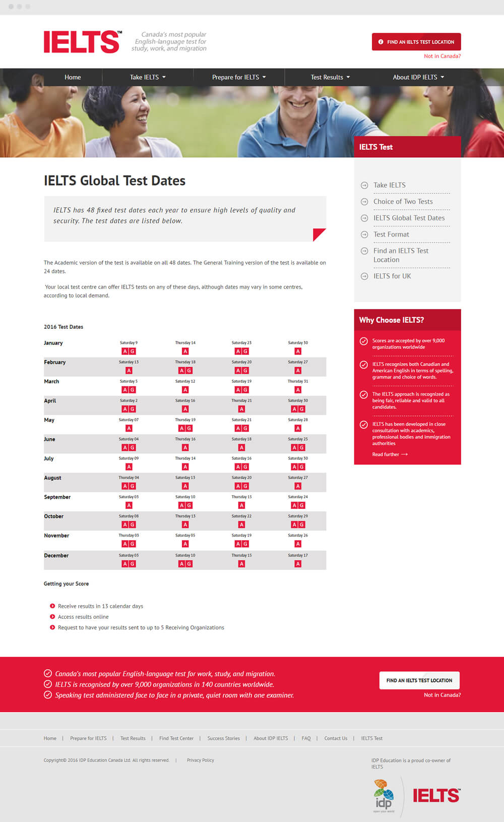Click the checkmark icon beside IELTS is recognised by over 9,000
This screenshot has width=504, height=822.
tap(48, 684)
